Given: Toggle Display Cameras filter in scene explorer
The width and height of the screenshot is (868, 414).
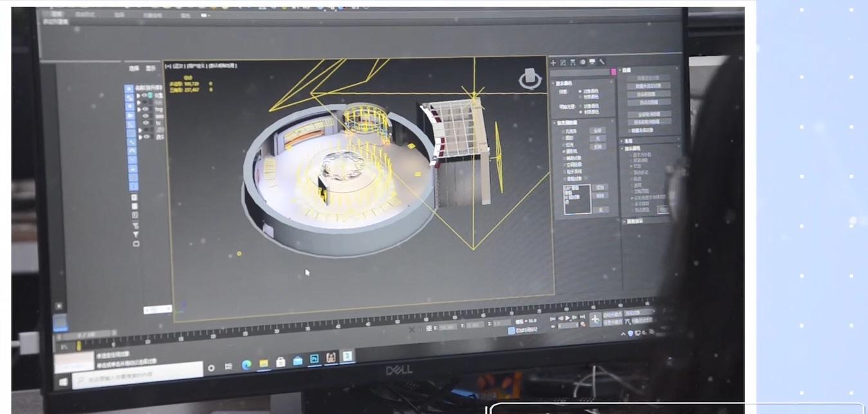Looking at the screenshot, I should 129,115.
